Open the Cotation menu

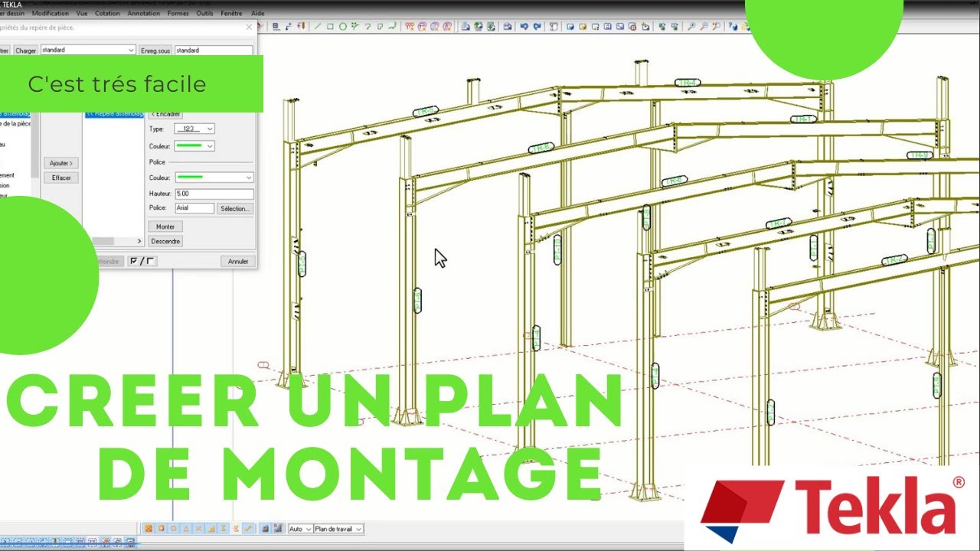point(107,13)
